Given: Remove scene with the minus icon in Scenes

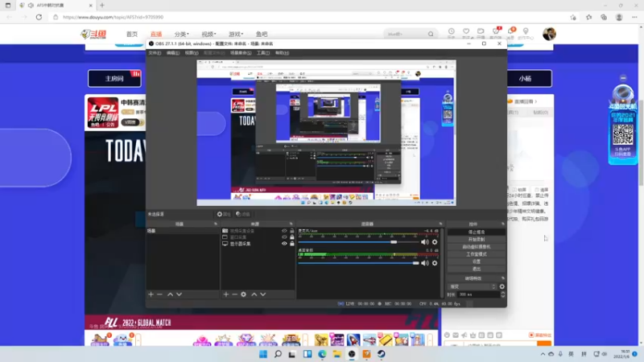Looking at the screenshot, I should tap(159, 294).
